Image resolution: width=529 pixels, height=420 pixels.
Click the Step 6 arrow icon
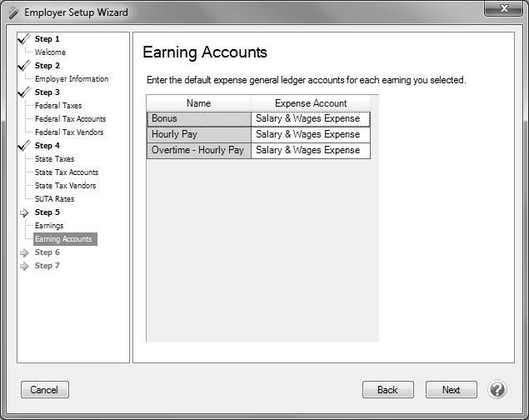24,252
